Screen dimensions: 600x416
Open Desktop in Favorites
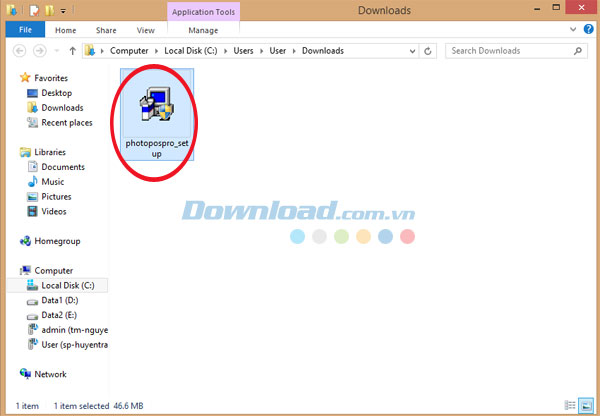(x=57, y=93)
